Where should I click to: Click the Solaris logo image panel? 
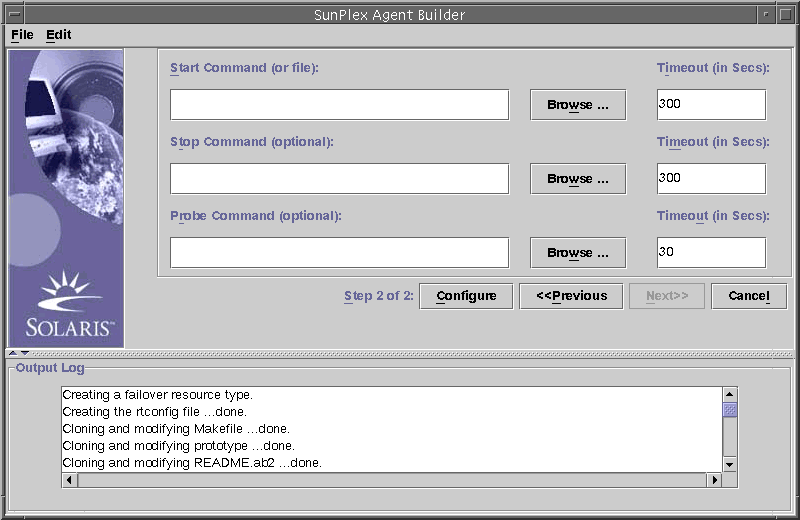tap(66, 199)
